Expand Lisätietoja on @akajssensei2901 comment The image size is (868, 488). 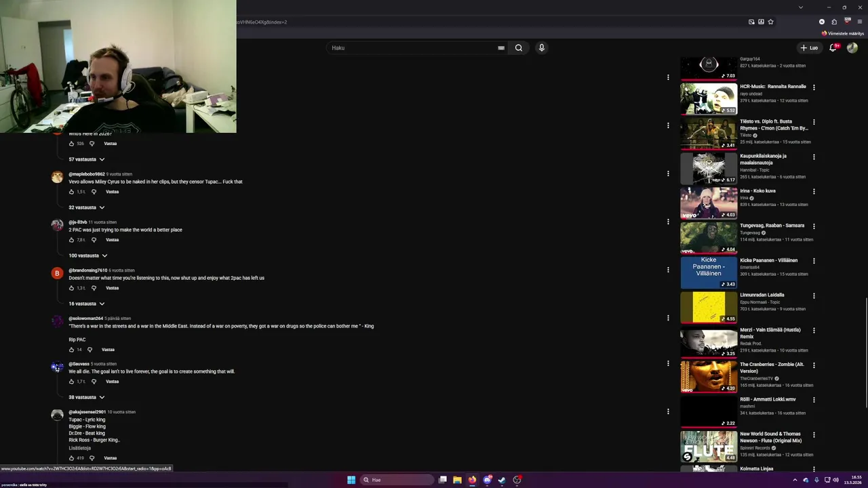point(79,448)
